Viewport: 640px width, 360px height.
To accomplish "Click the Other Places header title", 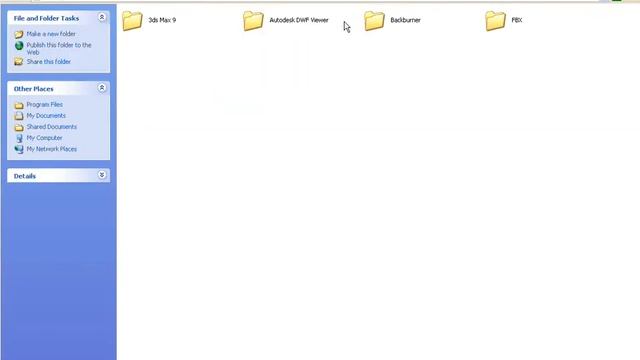I will coord(33,89).
